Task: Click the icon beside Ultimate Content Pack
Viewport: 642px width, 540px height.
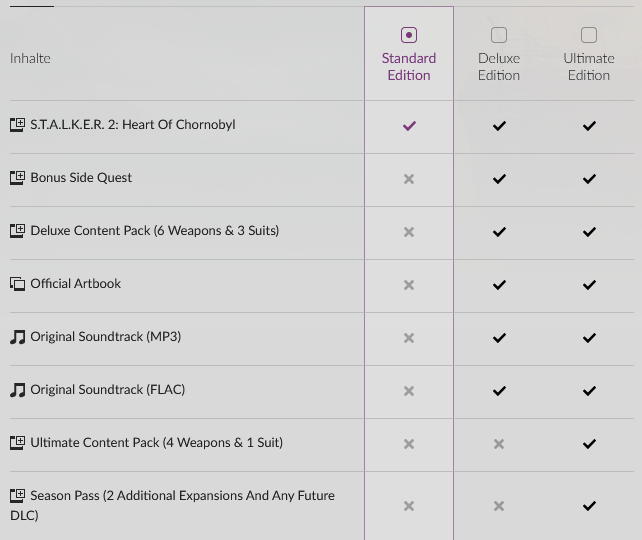Action: 17,443
